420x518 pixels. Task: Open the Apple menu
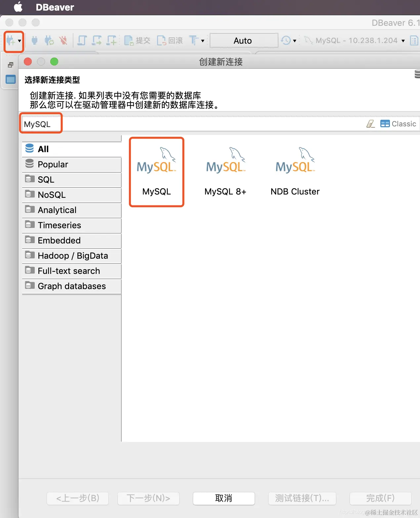pos(18,7)
